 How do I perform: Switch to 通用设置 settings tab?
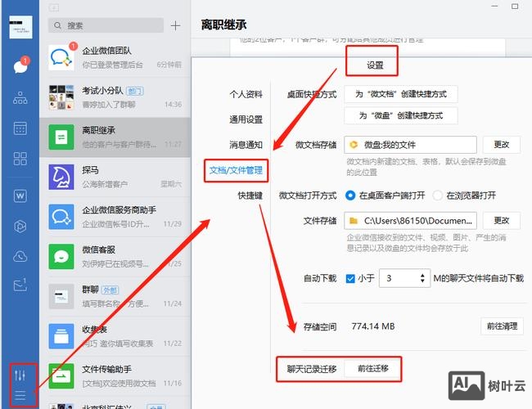pyautogui.click(x=246, y=119)
